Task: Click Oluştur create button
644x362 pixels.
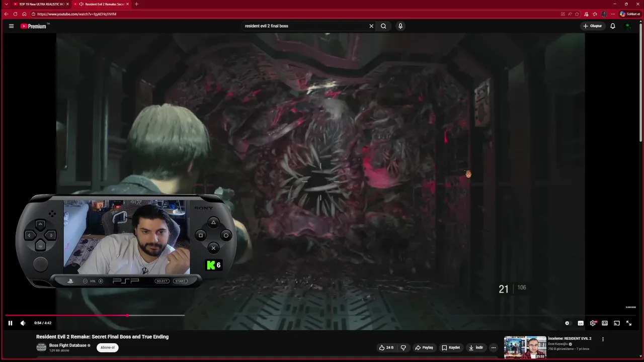Action: (x=593, y=26)
